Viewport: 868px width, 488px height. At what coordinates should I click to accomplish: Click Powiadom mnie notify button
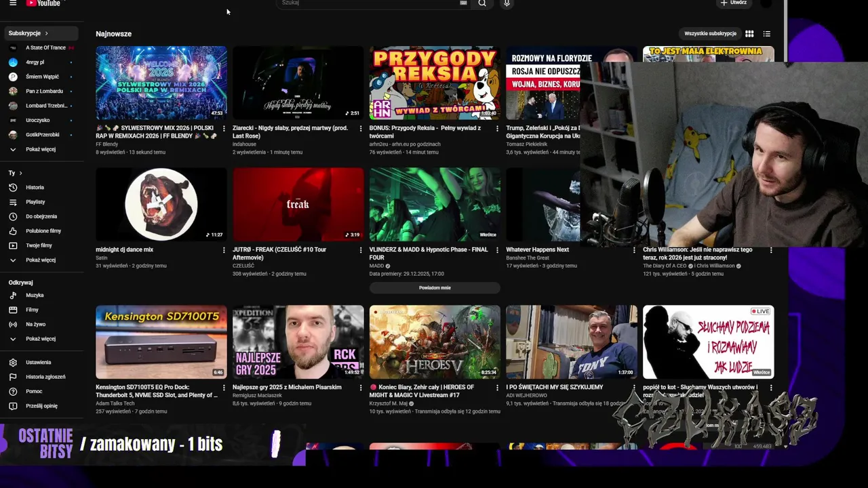tap(435, 288)
